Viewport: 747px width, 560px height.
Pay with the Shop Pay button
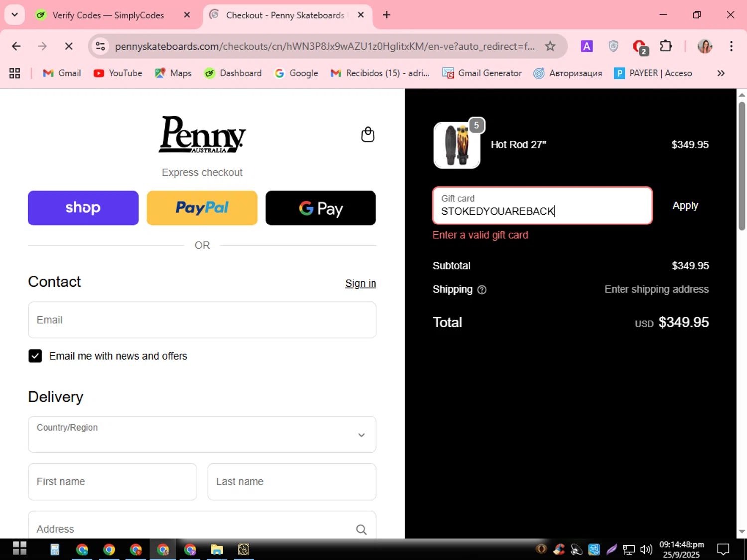pos(83,208)
